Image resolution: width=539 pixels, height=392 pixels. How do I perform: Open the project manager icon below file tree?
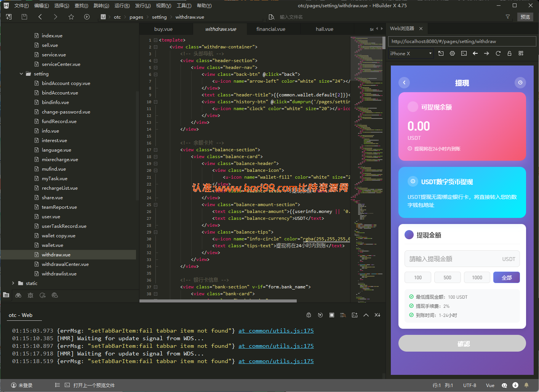(x=6, y=295)
